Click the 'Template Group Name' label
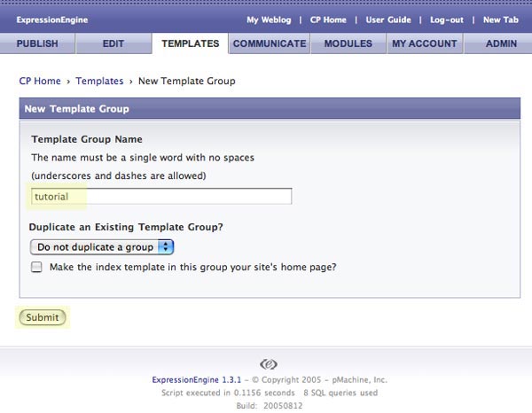The height and width of the screenshot is (413, 532). click(x=87, y=139)
